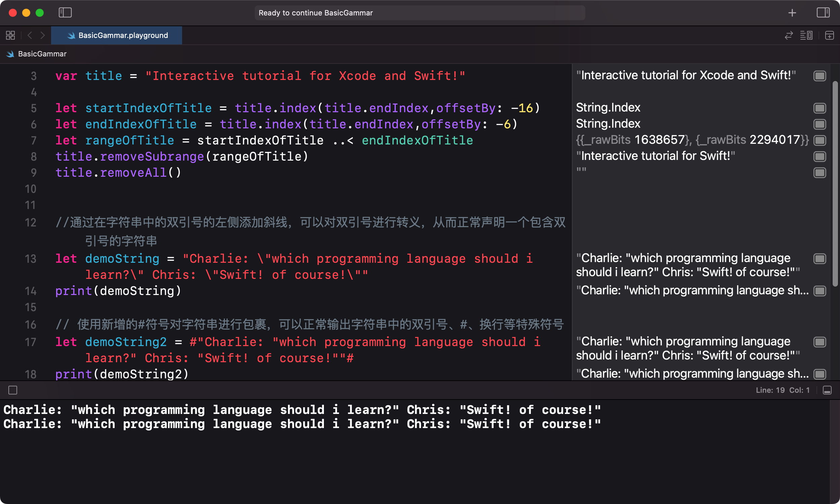
Task: Click the execute playground stop square button
Action: tap(13, 390)
